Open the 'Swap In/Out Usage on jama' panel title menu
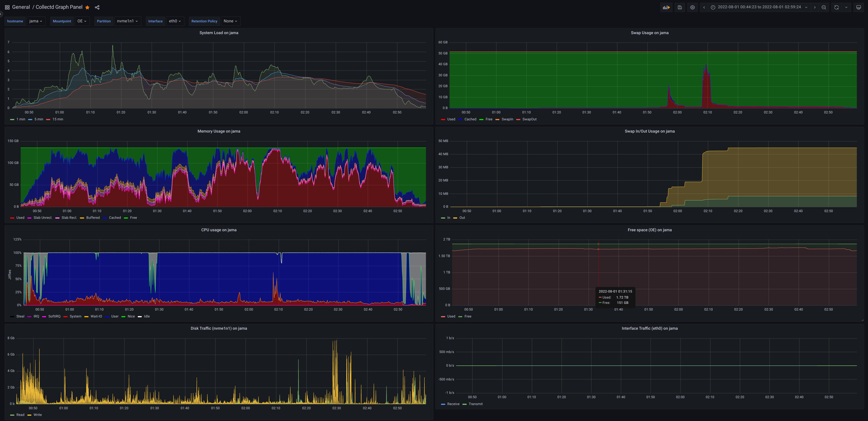 [x=649, y=131]
